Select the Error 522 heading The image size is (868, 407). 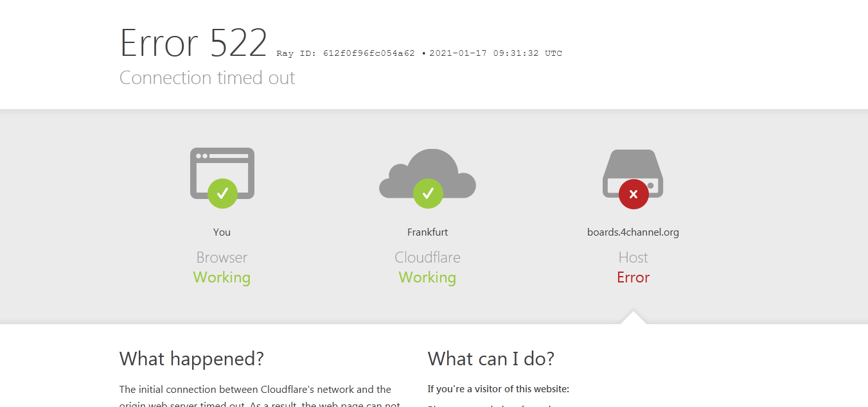(193, 43)
